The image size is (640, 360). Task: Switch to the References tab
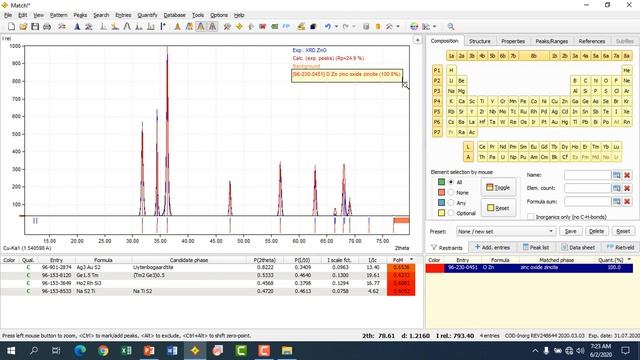[x=592, y=41]
